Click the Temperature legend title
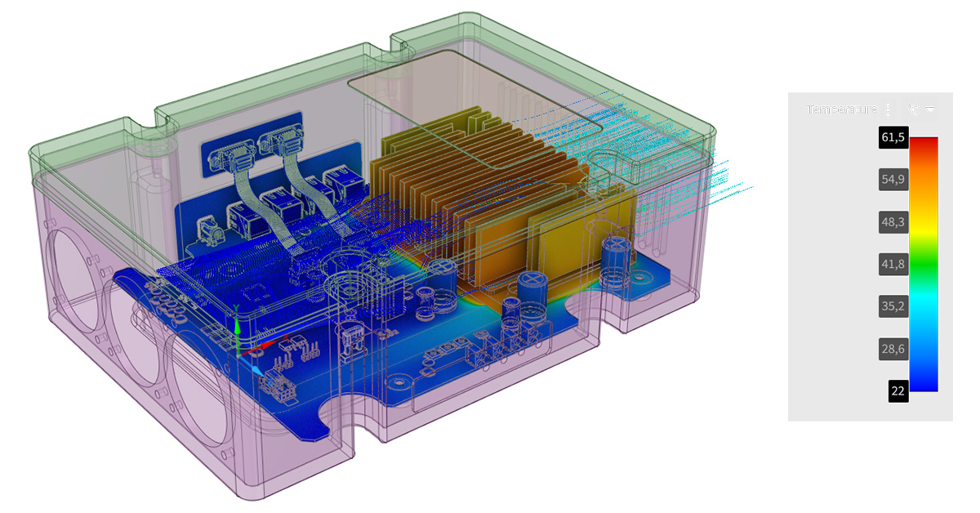980x513 pixels. coord(841,109)
